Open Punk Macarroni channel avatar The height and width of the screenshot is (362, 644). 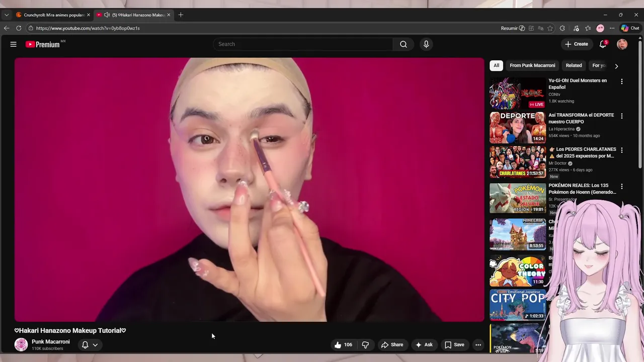point(21,344)
